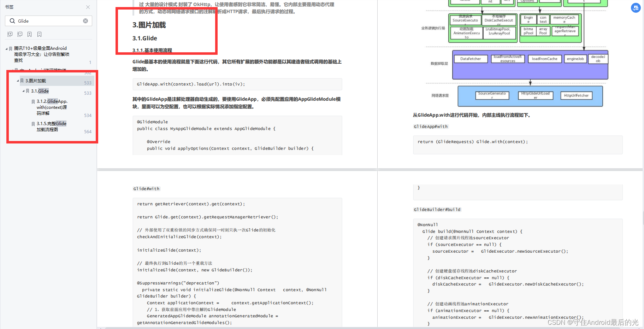Click the SourceGenerator box in diagram
The image size is (644, 329).
[492, 95]
